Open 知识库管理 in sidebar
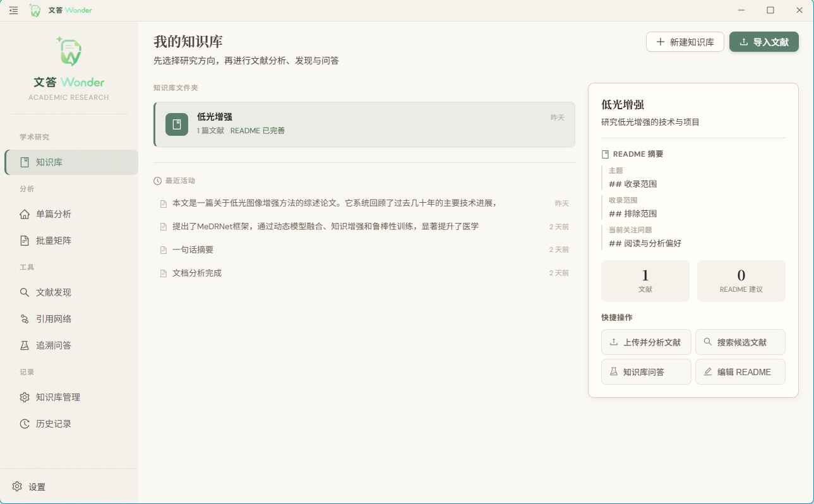Viewport: 814px width, 504px height. click(x=71, y=397)
